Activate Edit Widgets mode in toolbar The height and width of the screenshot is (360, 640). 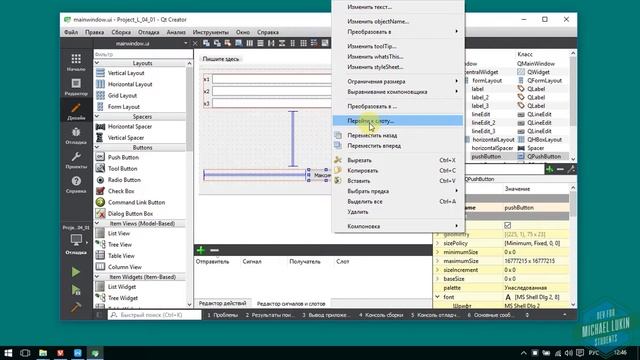(x=206, y=43)
